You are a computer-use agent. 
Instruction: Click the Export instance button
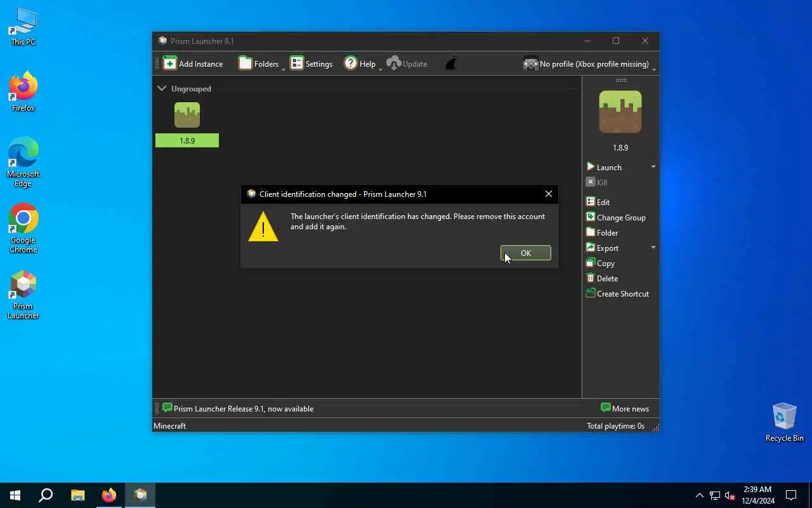point(602,248)
